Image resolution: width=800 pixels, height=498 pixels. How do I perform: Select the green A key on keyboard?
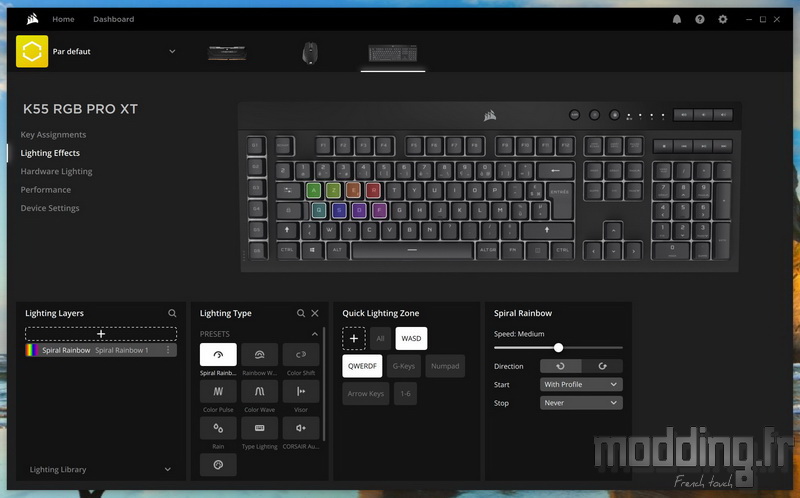click(x=313, y=191)
